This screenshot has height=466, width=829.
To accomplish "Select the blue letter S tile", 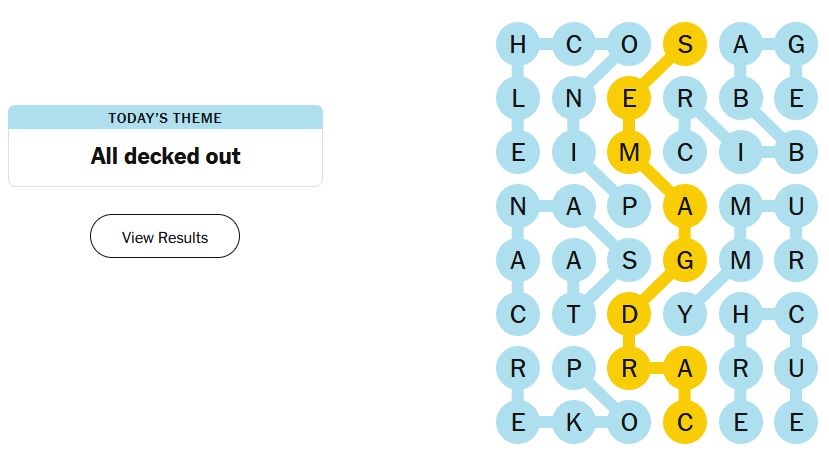I will 629,260.
